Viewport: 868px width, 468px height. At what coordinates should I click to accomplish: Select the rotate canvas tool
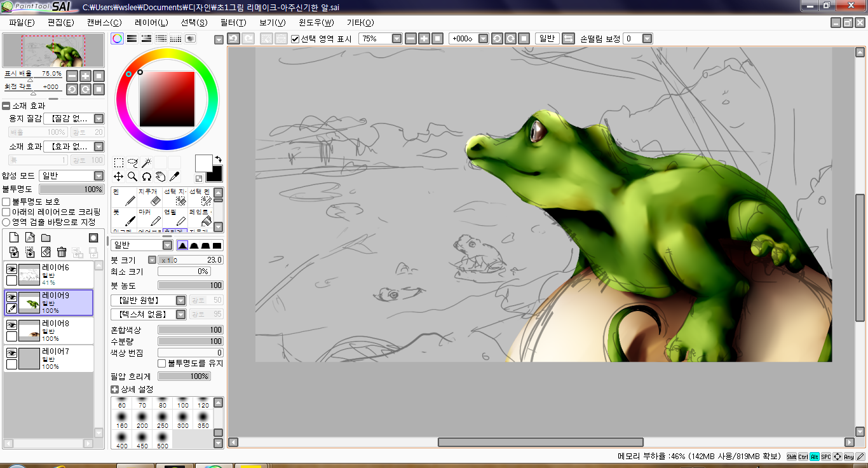coord(147,177)
